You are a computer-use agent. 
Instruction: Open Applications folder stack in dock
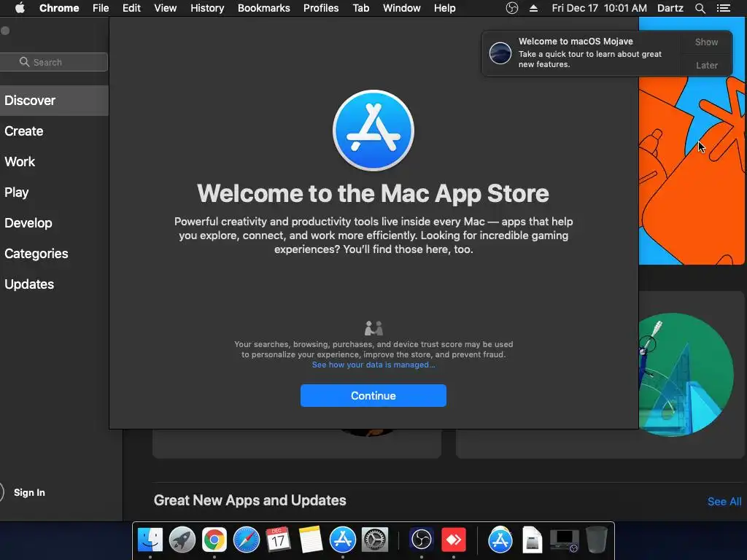[x=500, y=540]
